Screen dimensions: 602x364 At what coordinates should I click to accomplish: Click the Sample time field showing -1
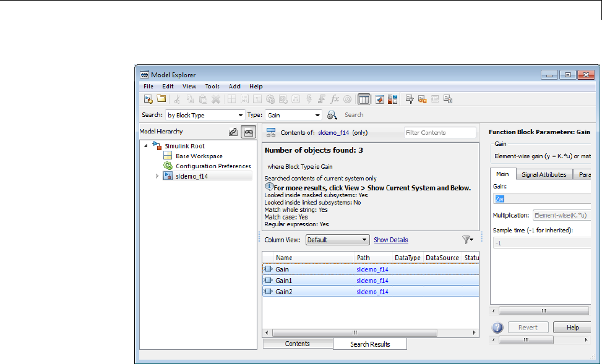(542, 243)
